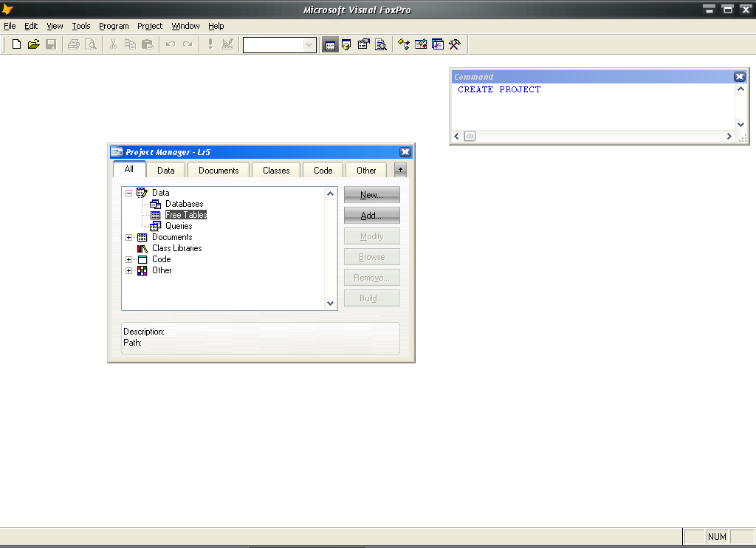Expand the Documents node in tree
756x548 pixels.
128,237
